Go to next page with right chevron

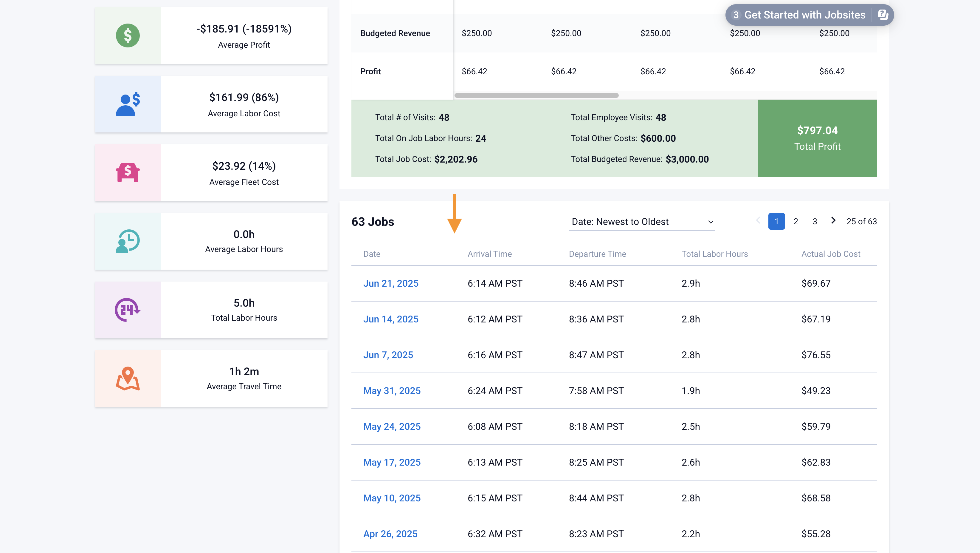pos(833,221)
